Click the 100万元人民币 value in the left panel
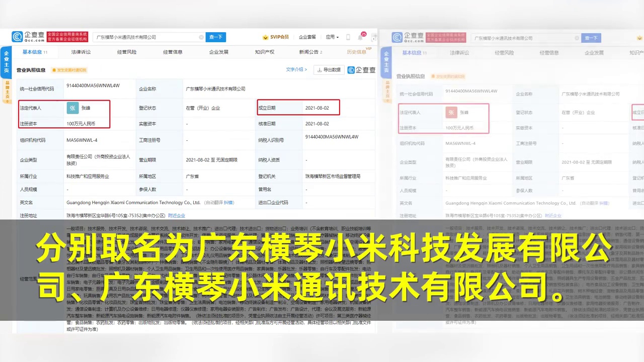 coord(80,124)
